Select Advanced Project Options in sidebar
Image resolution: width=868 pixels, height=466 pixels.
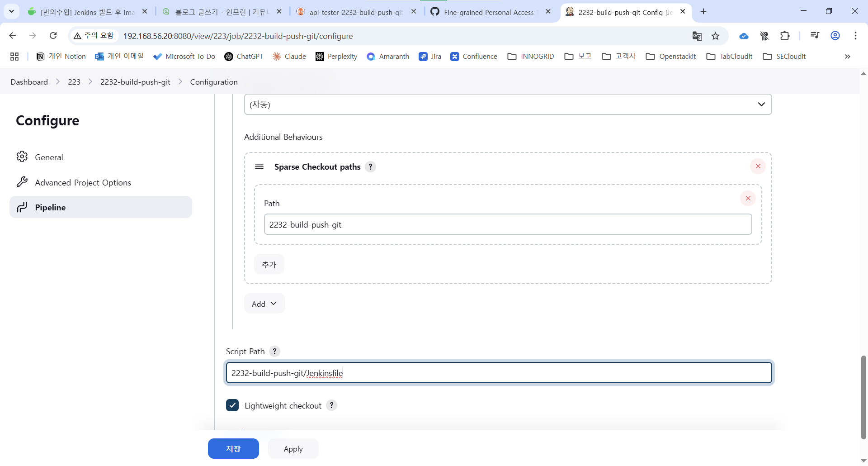tap(101, 182)
